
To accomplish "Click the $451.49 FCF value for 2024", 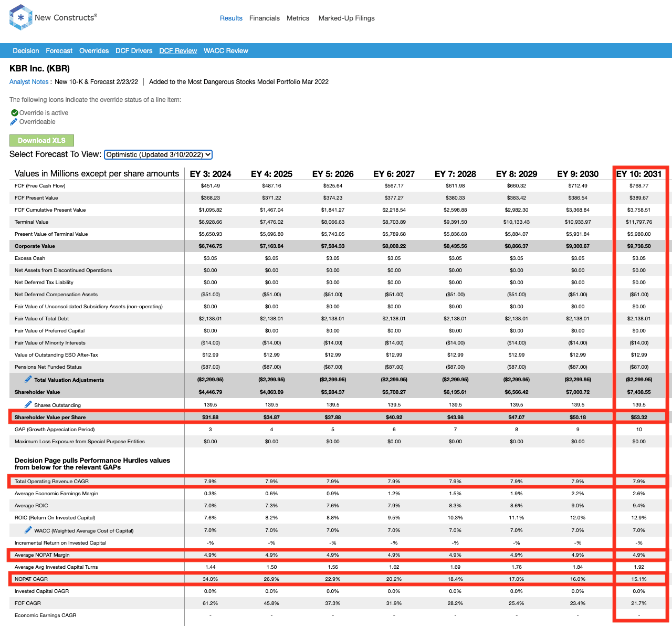I will pyautogui.click(x=211, y=186).
